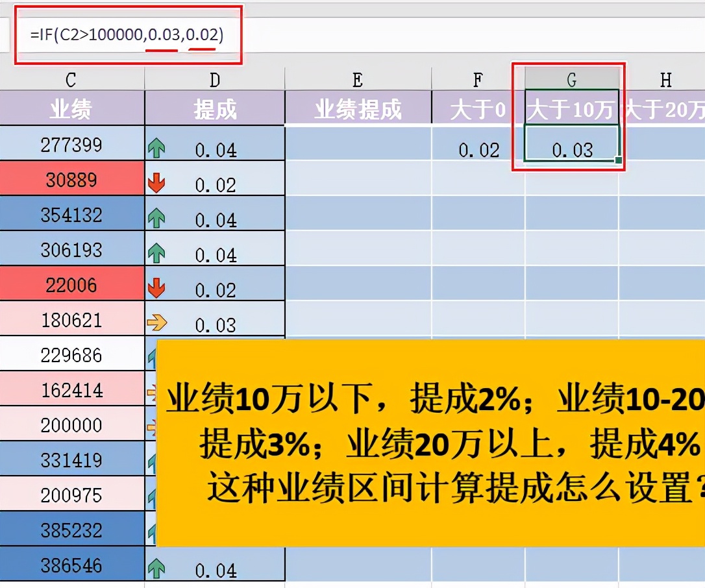Select the highlighted column G header
The width and height of the screenshot is (705, 588).
(572, 80)
